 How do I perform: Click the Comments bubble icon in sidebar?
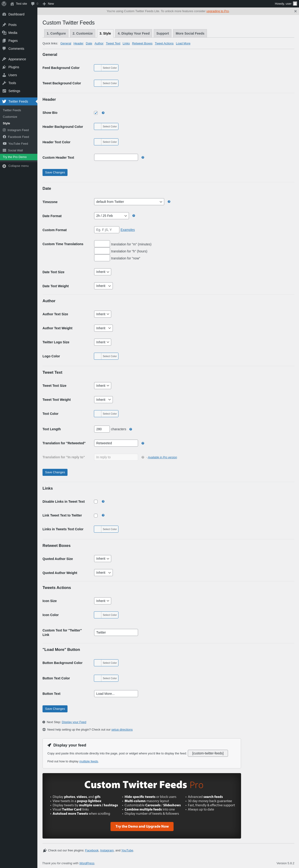[x=4, y=49]
